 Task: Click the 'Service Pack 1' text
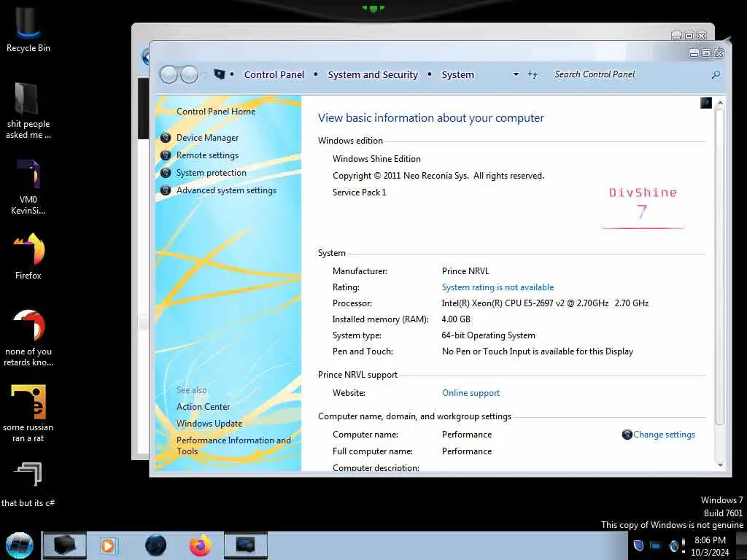coord(359,192)
